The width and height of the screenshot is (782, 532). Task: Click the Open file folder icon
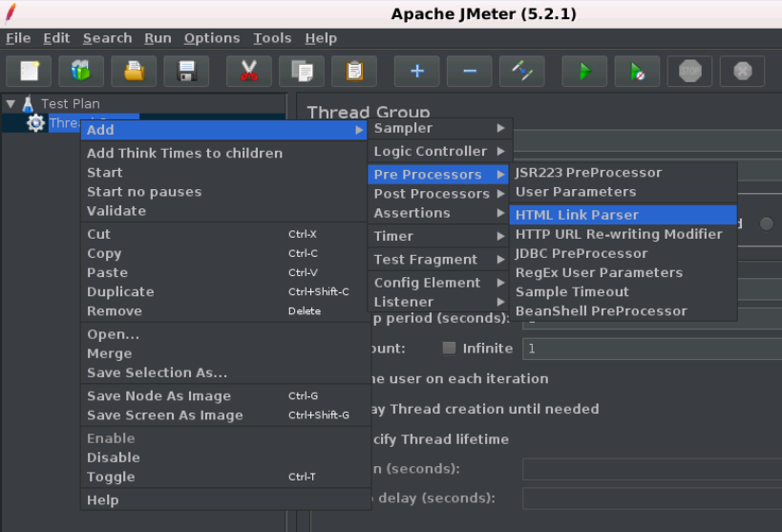[x=135, y=72]
